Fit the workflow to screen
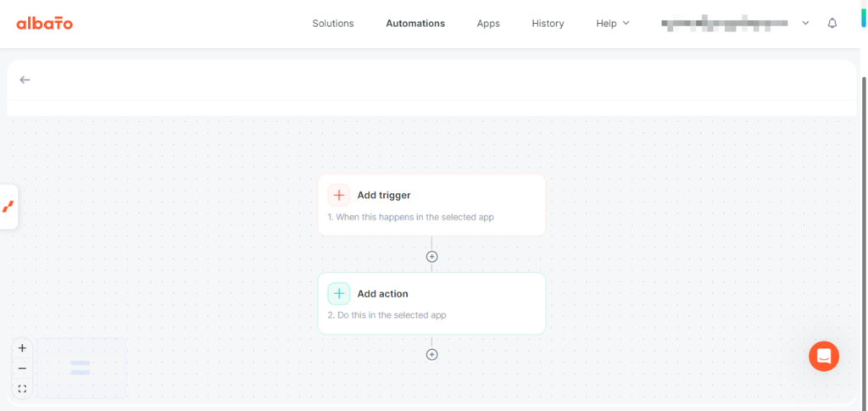868x411 pixels. point(22,389)
